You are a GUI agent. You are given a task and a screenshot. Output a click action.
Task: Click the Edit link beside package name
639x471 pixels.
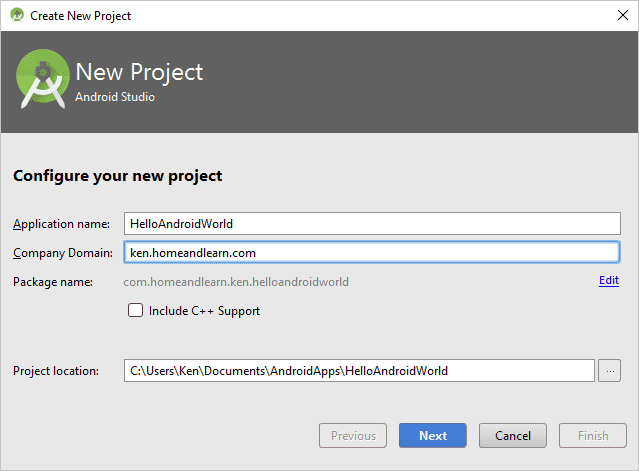point(608,281)
